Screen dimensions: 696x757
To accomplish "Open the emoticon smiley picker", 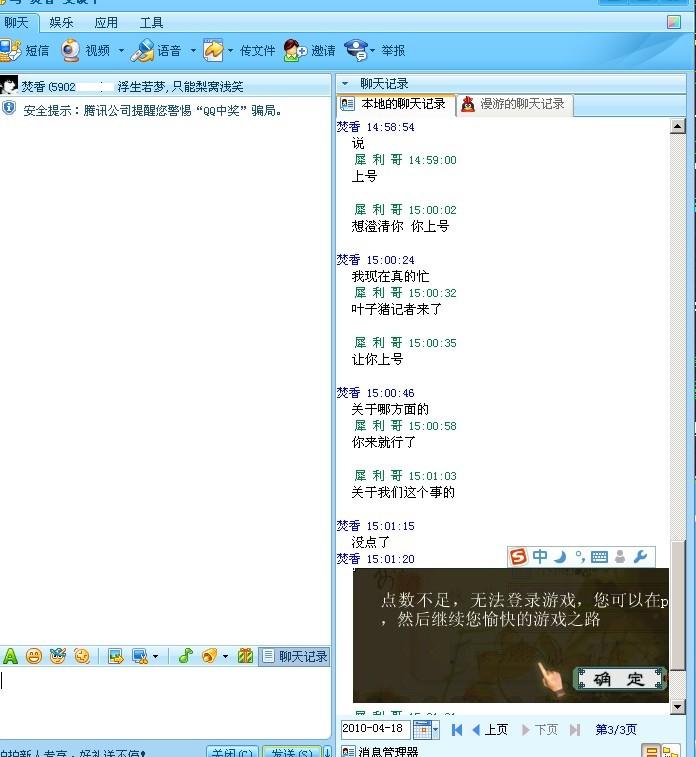I will tap(34, 656).
